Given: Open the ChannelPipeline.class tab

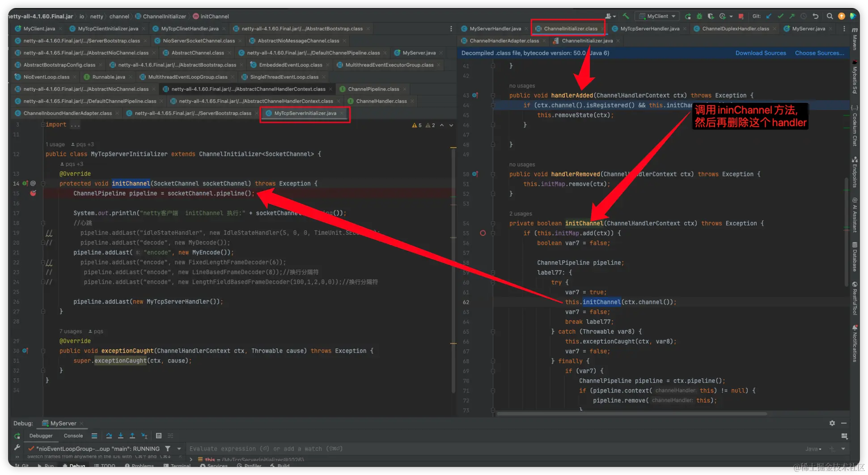Looking at the screenshot, I should (373, 89).
